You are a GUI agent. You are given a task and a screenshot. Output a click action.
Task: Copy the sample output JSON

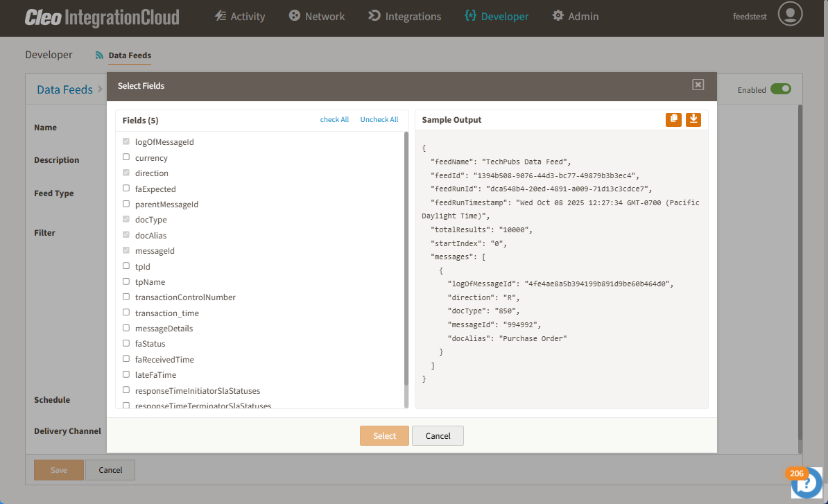[x=673, y=119]
